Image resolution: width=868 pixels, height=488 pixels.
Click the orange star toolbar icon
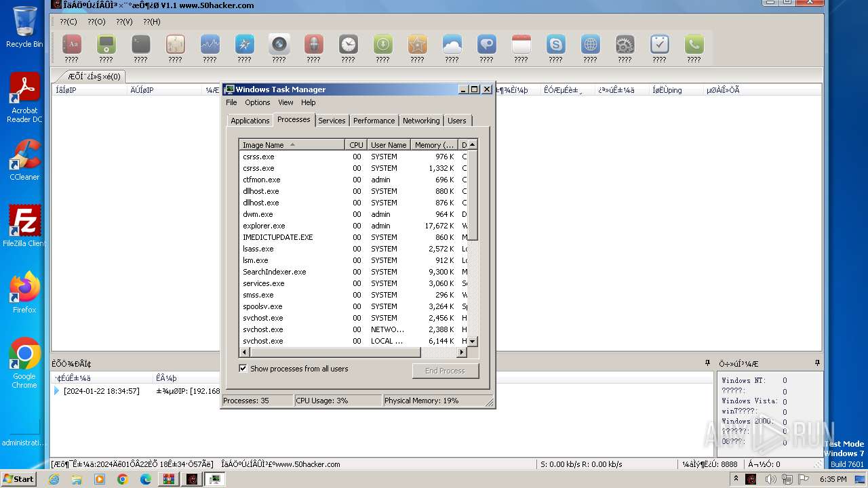(418, 45)
